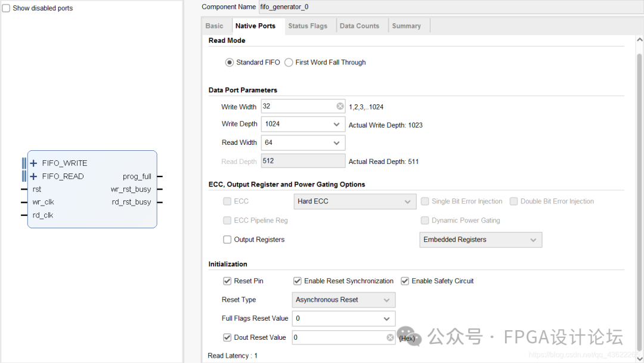
Task: Clear the Write Width field
Action: click(340, 107)
